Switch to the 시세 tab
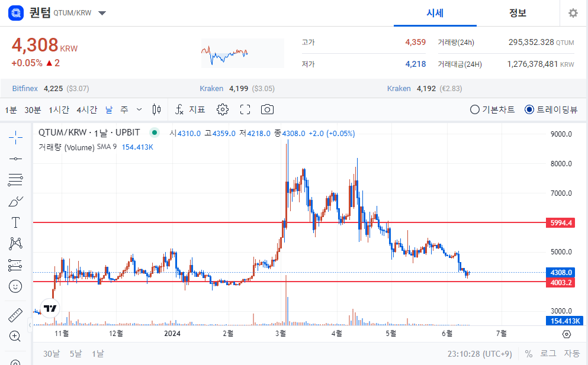 (x=435, y=13)
